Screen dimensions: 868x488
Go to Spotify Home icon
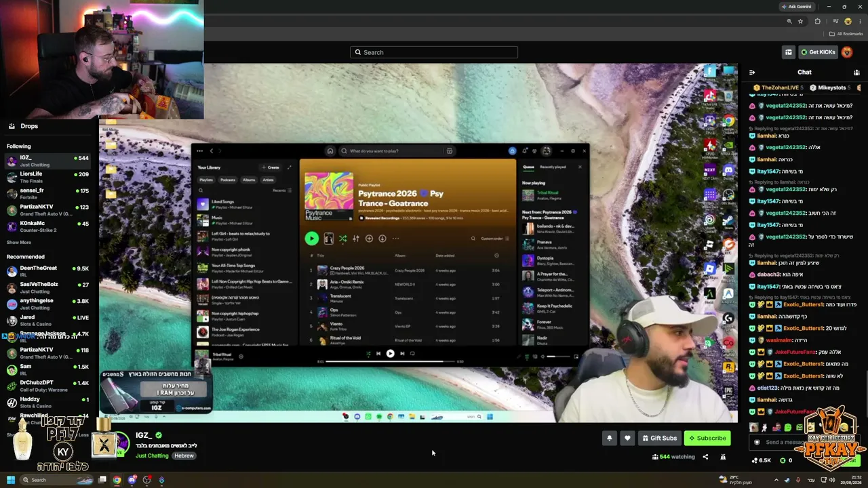point(330,151)
